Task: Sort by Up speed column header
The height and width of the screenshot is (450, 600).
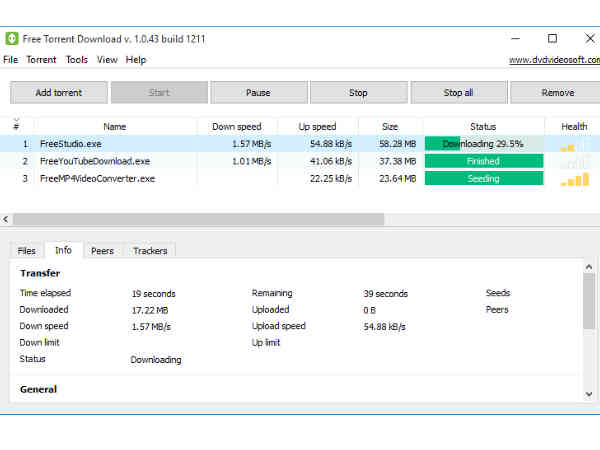Action: point(317,127)
